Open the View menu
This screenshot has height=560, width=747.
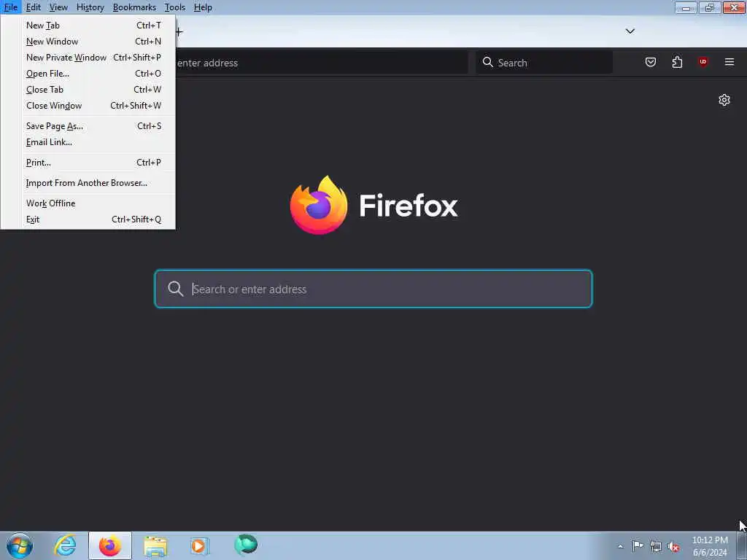pyautogui.click(x=58, y=7)
